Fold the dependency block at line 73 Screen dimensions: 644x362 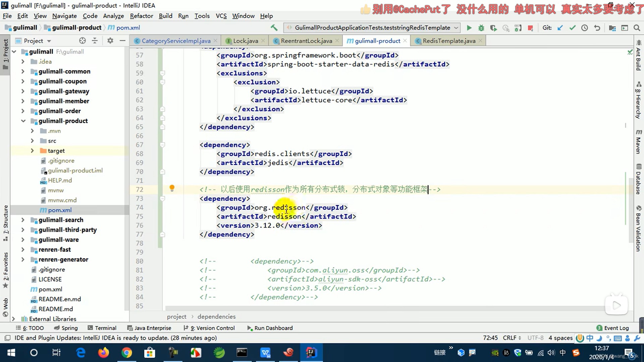(162, 198)
